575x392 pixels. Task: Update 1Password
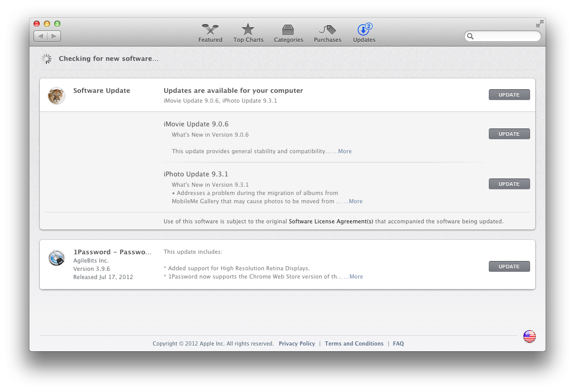pyautogui.click(x=509, y=266)
